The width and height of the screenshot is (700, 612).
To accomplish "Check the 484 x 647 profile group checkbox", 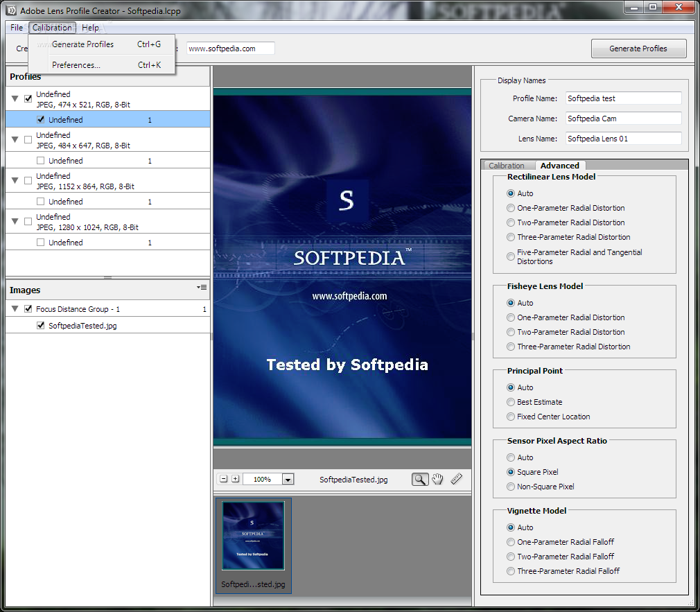I will pyautogui.click(x=28, y=140).
